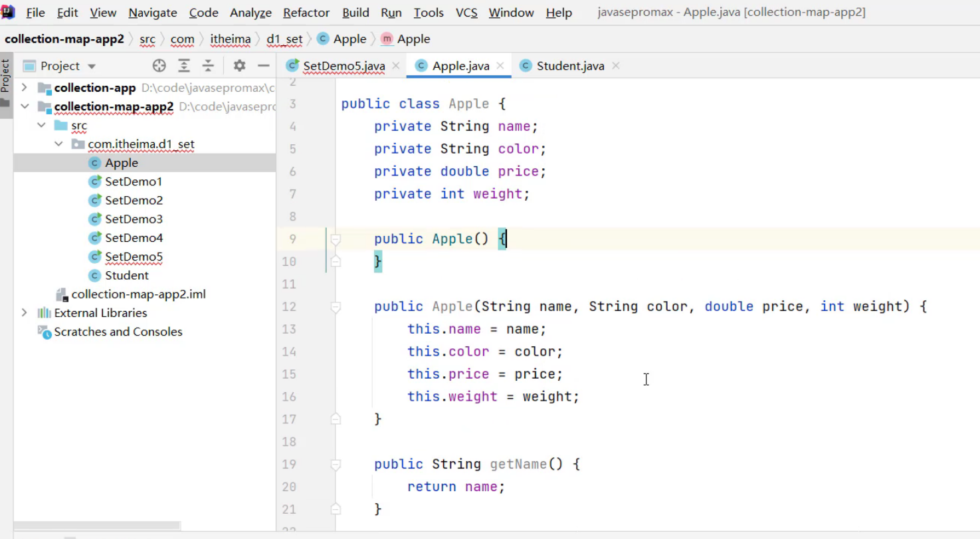Click the External Libraries icon
The image size is (980, 539).
point(44,313)
